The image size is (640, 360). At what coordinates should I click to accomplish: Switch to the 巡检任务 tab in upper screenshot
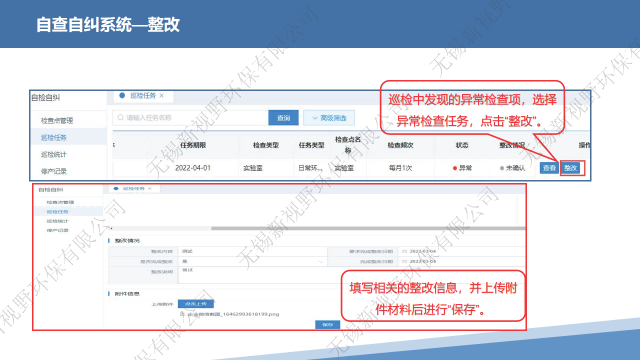143,96
